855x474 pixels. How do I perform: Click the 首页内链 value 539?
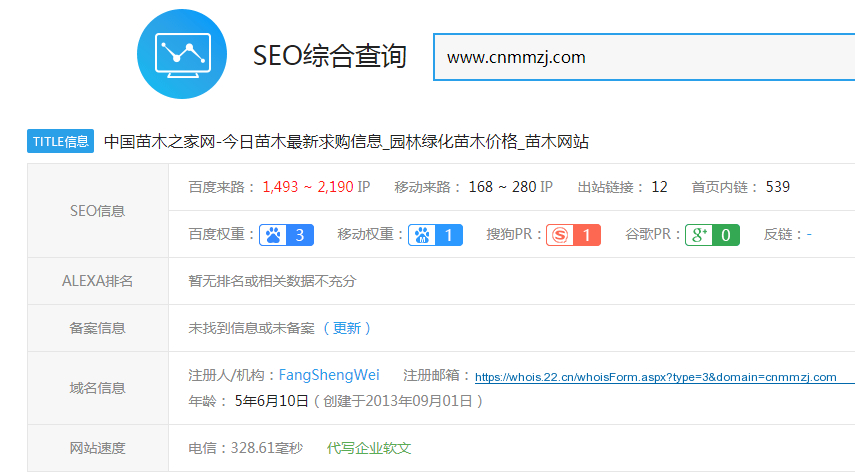778,187
